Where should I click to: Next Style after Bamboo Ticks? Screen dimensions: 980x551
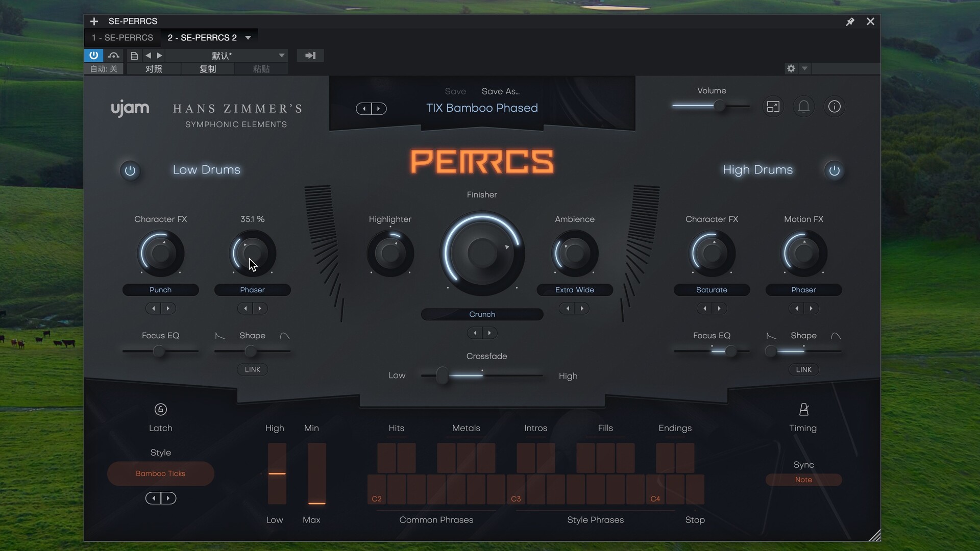(168, 498)
